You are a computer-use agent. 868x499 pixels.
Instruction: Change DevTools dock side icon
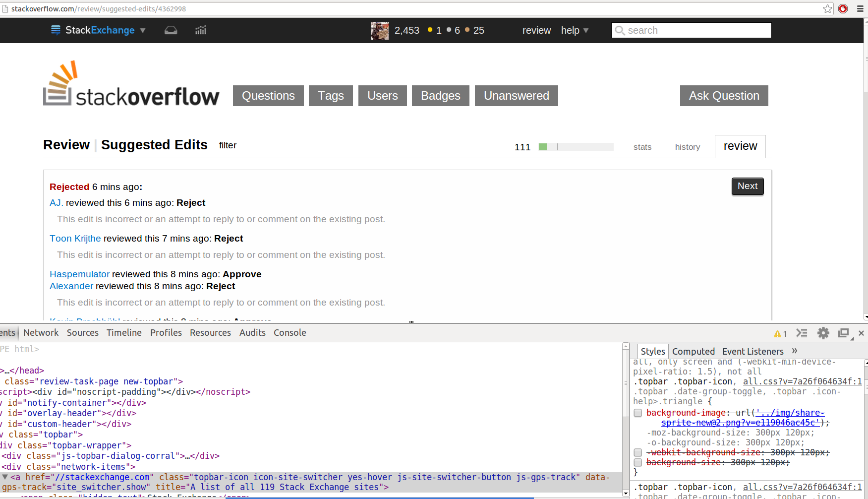coord(844,333)
